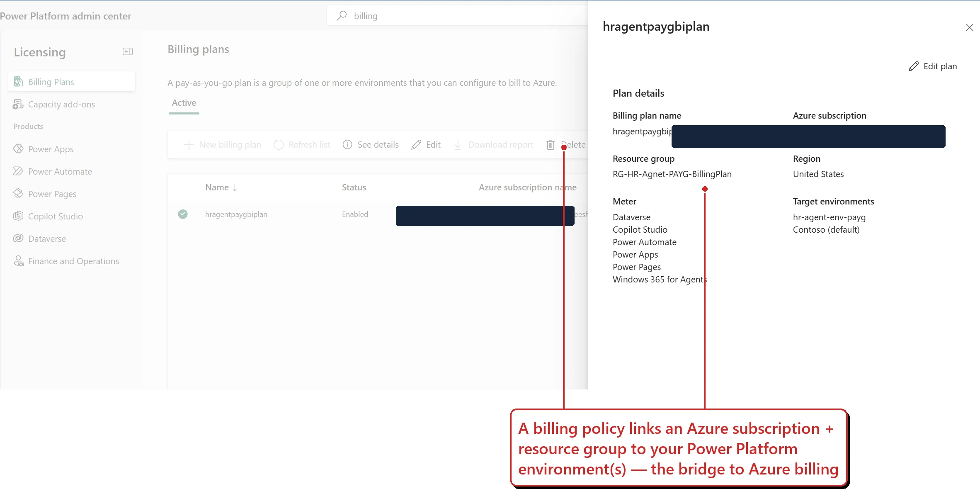The height and width of the screenshot is (489, 980).
Task: Sort table by Name column
Action: (x=221, y=187)
